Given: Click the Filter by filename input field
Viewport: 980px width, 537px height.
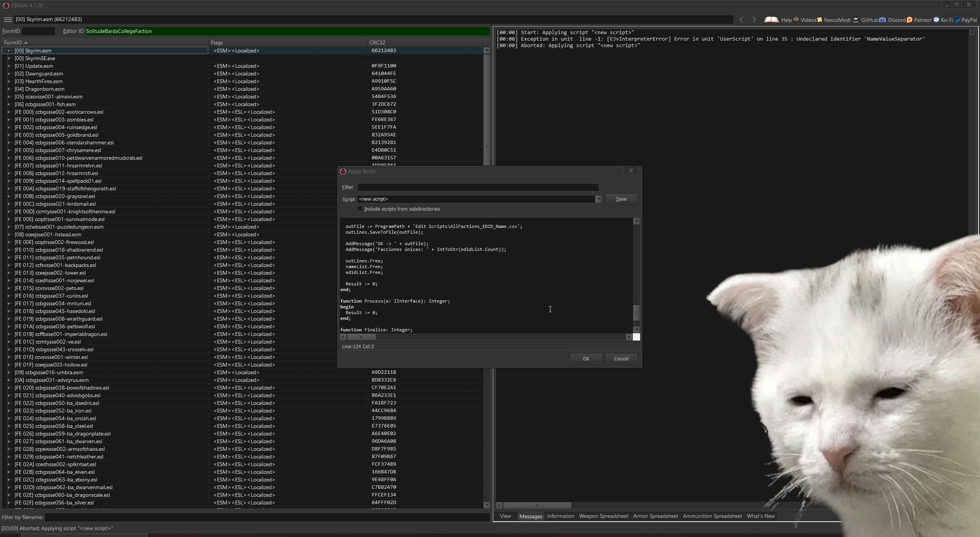Looking at the screenshot, I should coord(267,517).
